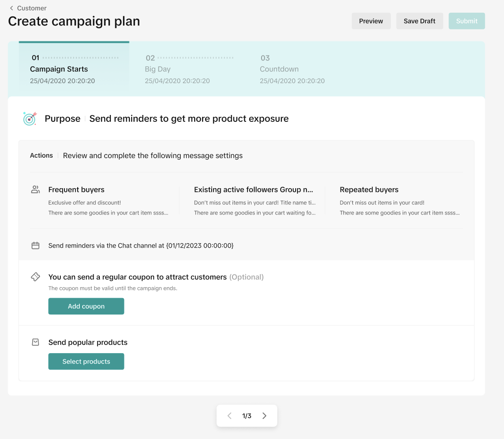Click the Customer breadcrumb link
The width and height of the screenshot is (504, 439).
pyautogui.click(x=32, y=8)
